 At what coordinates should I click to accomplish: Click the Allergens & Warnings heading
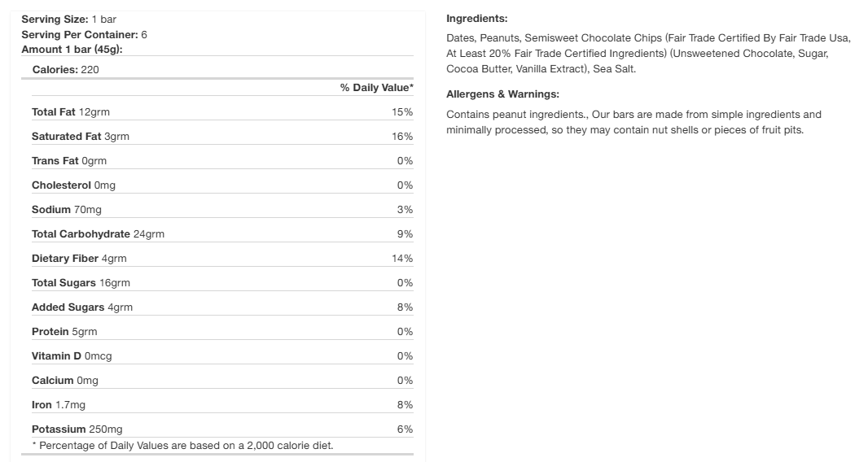click(x=502, y=94)
